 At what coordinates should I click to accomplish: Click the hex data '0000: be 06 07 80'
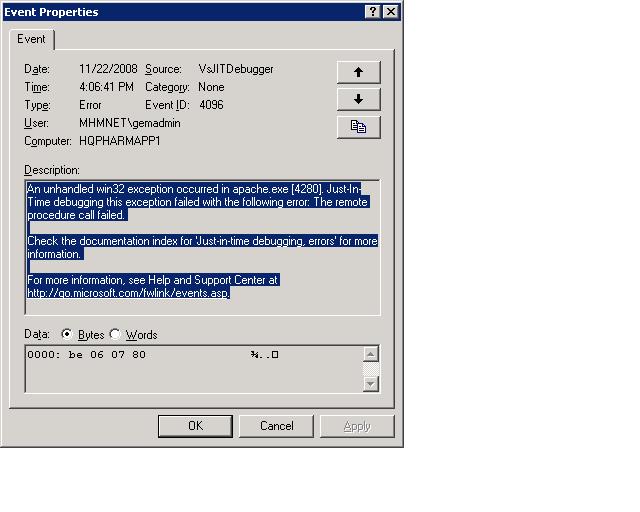(x=87, y=354)
